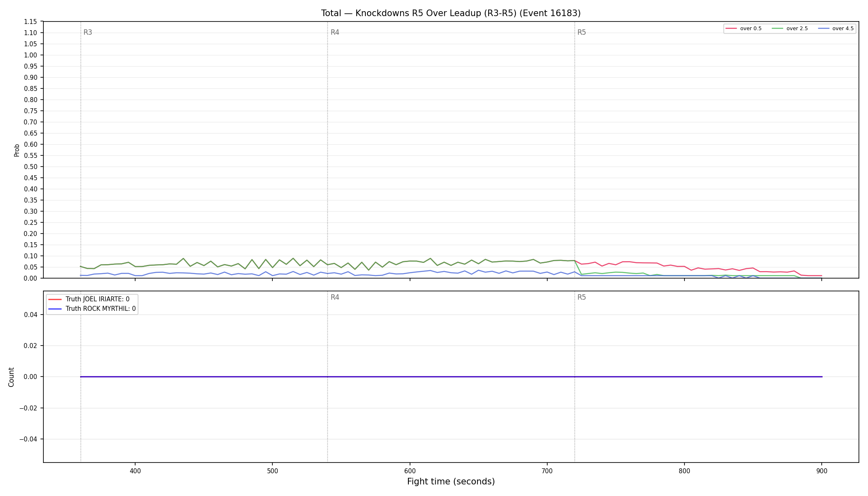Screen dimensions: 868x496
Task: Click the 600 tick on the time axis
Action: (x=410, y=471)
